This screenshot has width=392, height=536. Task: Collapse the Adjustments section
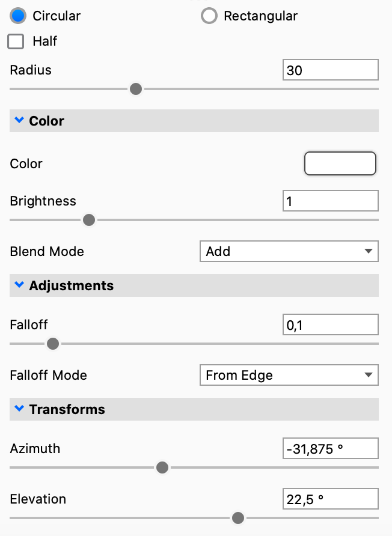19,285
